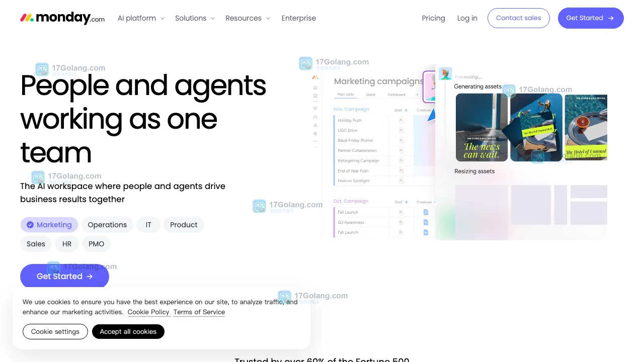Click the monday.com logo
This screenshot has width=644, height=362.
[62, 18]
